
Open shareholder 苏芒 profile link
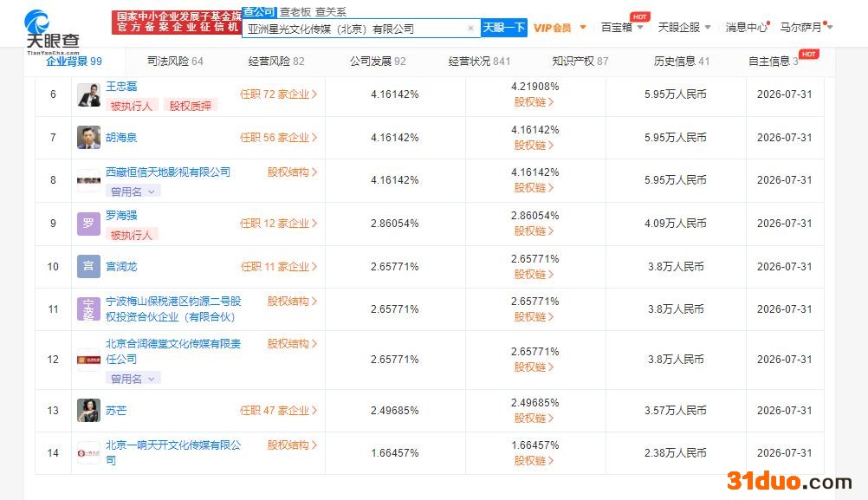(x=116, y=411)
